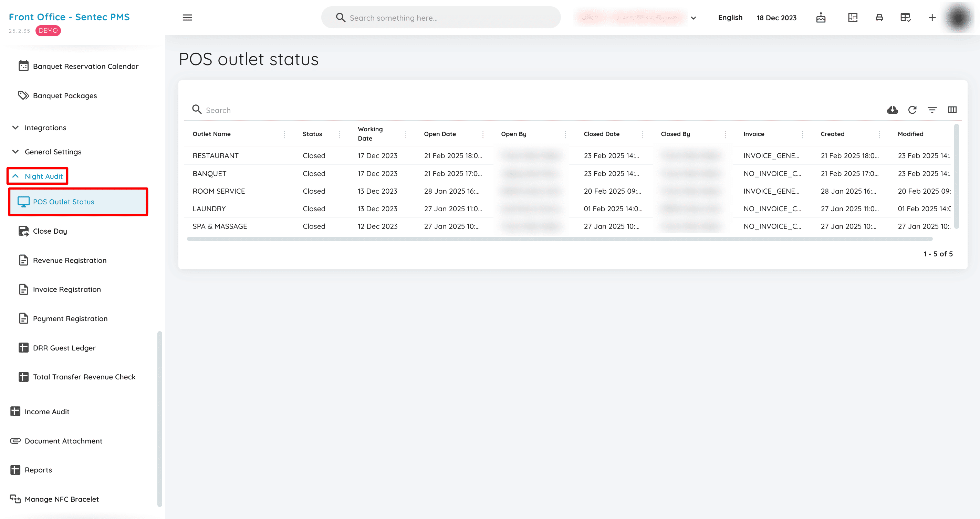The image size is (980, 519).
Task: Click the 18 Dec 2023 date
Action: tap(776, 18)
